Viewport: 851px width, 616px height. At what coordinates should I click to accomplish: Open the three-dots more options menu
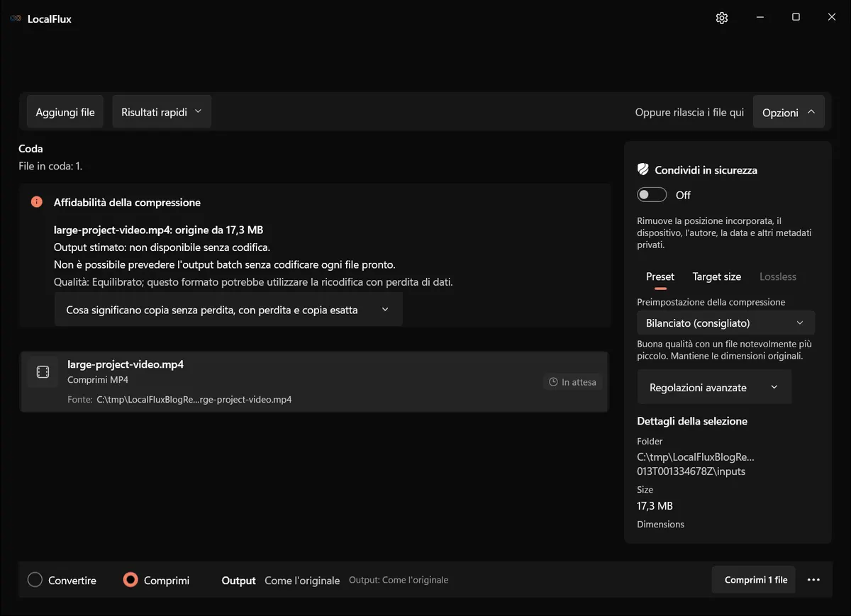point(813,580)
